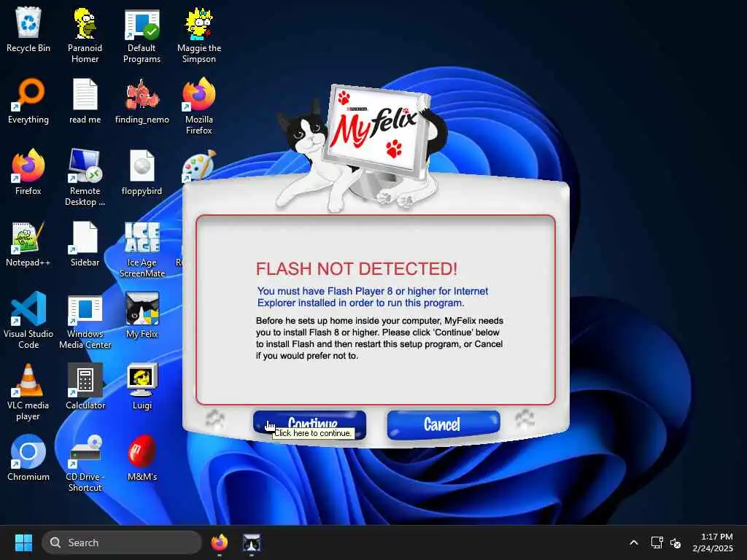Screen dimensions: 747x560
Task: Click the taskbar Search box
Action: tap(122, 542)
